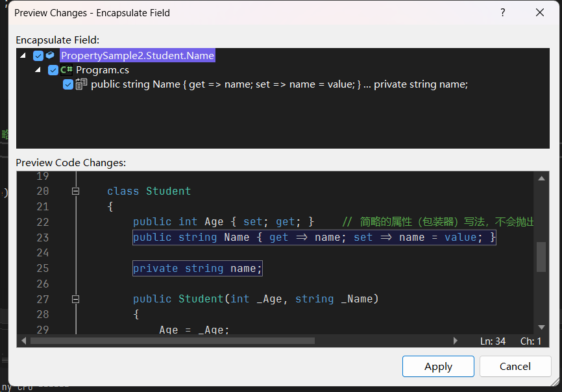562x392 pixels.
Task: Uncheck the Program.cs checkbox
Action: click(x=53, y=70)
